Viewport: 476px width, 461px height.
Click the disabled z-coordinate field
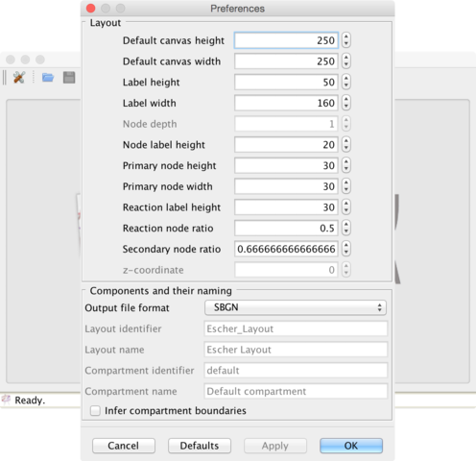tap(286, 270)
